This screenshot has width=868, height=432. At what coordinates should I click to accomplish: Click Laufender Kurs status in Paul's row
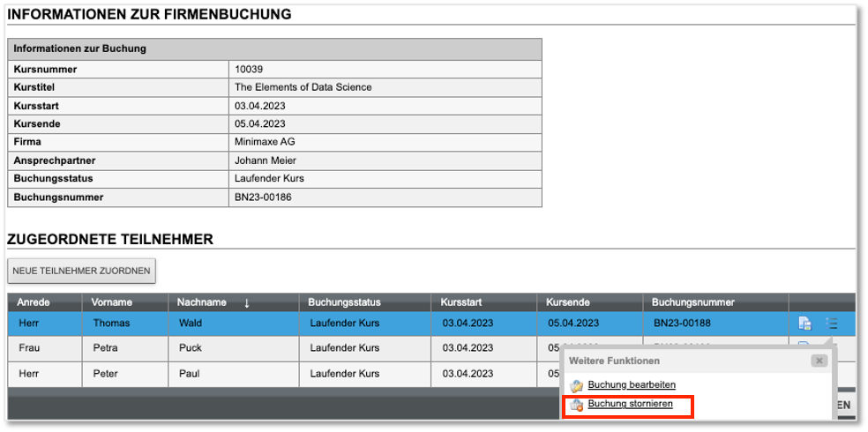point(344,373)
